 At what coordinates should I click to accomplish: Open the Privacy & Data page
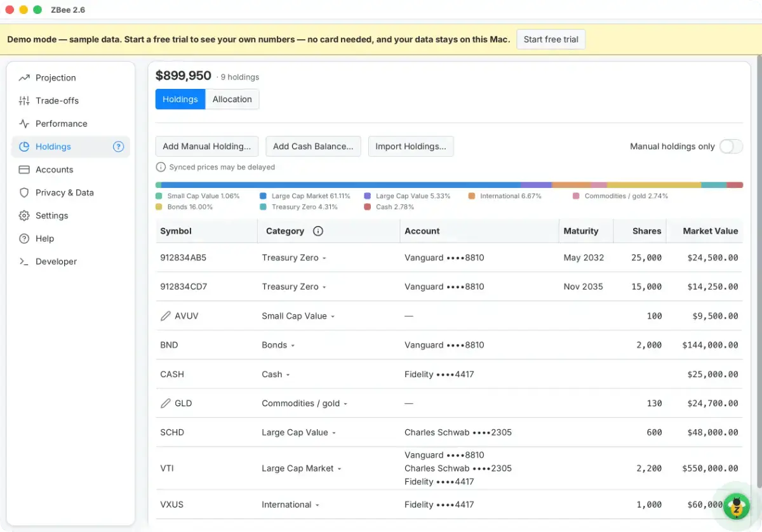tap(70, 192)
